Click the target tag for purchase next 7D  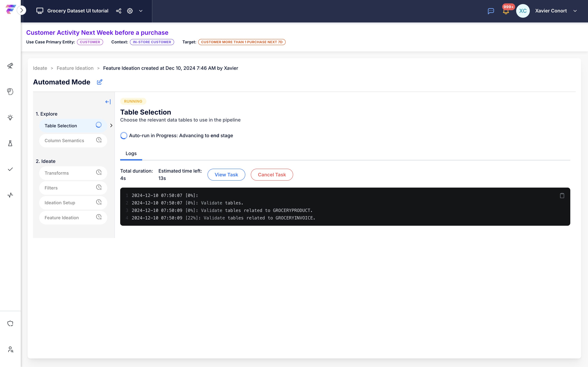point(242,42)
